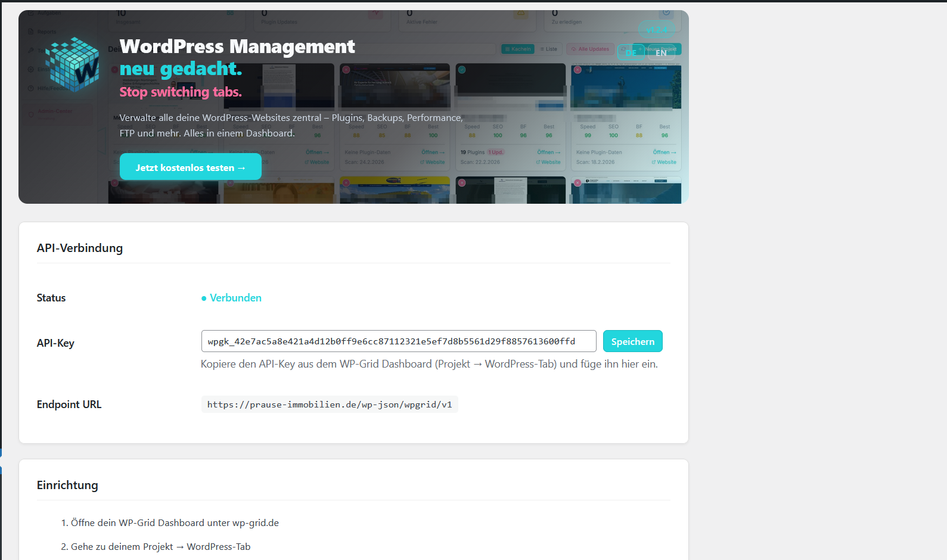
Task: Click the banner description starting with Verwalte
Action: [291, 125]
